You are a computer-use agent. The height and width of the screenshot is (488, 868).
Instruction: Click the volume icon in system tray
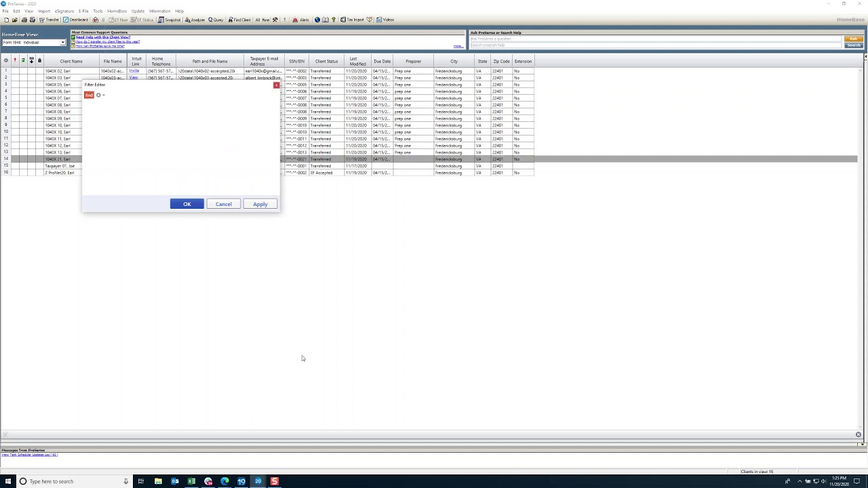pyautogui.click(x=824, y=481)
